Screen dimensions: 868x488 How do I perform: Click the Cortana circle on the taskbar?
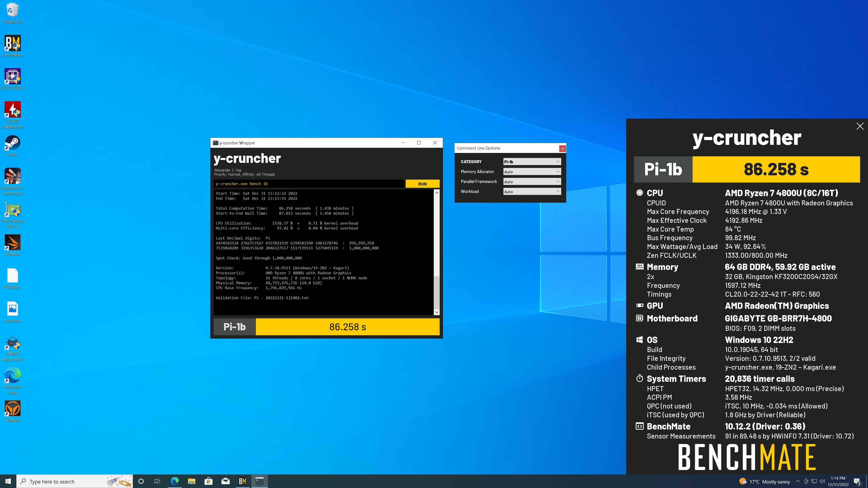pos(141,481)
